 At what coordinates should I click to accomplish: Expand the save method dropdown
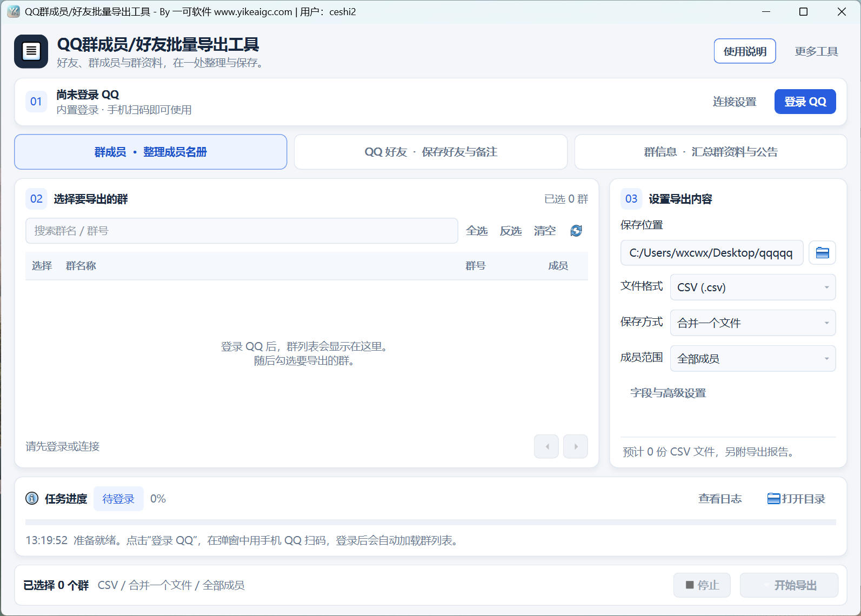tap(753, 323)
